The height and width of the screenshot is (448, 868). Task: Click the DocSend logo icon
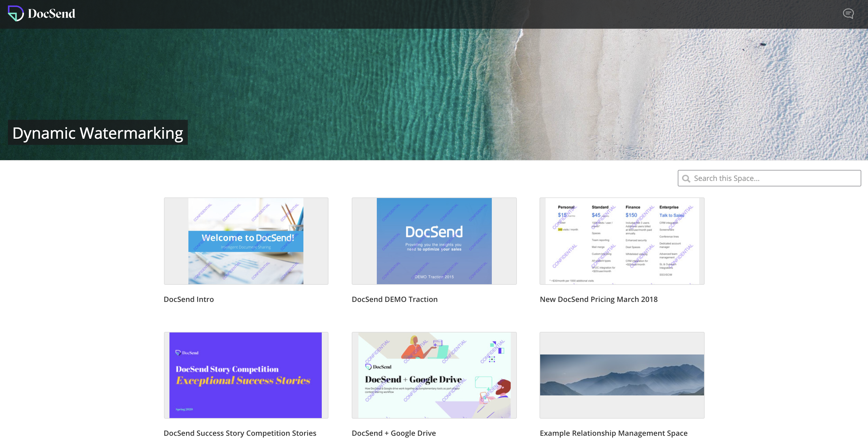pos(16,13)
